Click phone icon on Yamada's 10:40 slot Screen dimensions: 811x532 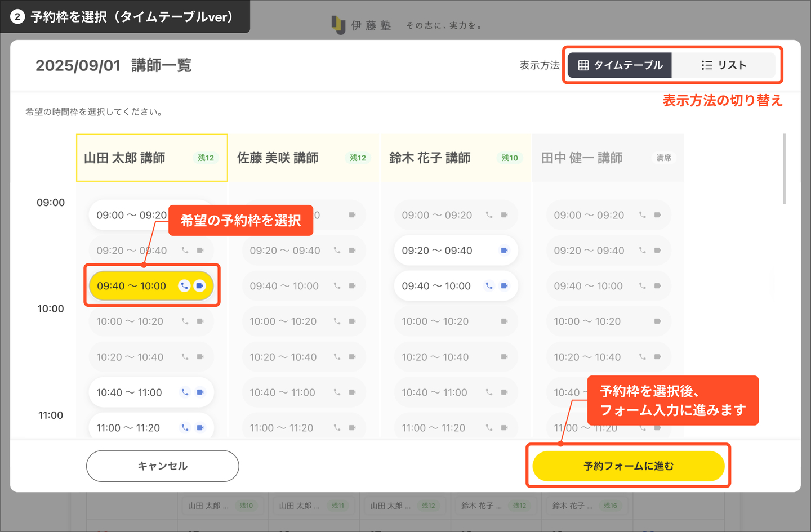[185, 392]
